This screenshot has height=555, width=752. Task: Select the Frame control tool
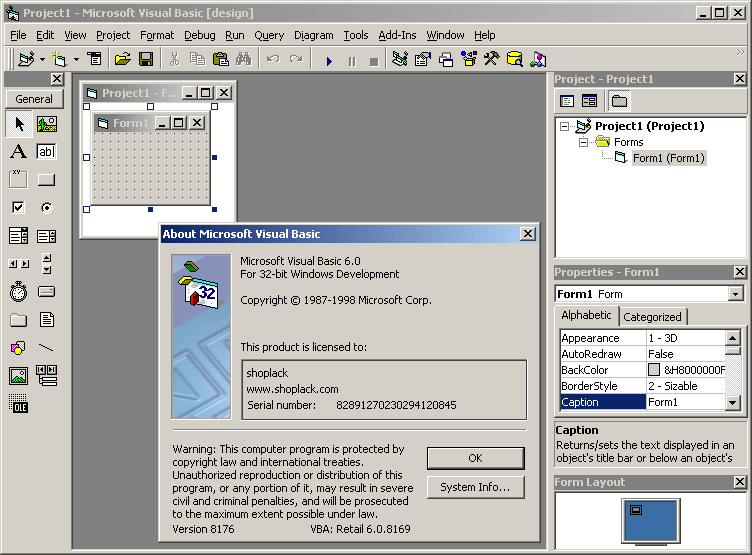coord(19,180)
